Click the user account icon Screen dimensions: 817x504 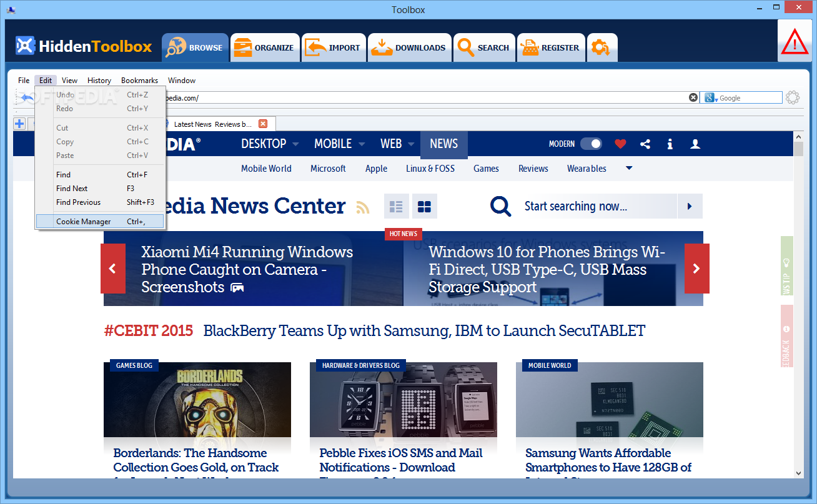click(x=695, y=144)
